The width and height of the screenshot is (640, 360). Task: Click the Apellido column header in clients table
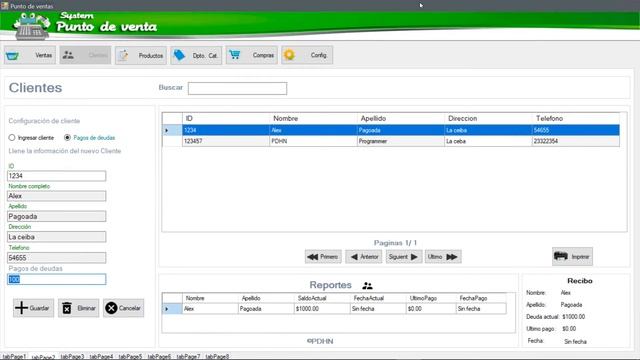coord(401,119)
